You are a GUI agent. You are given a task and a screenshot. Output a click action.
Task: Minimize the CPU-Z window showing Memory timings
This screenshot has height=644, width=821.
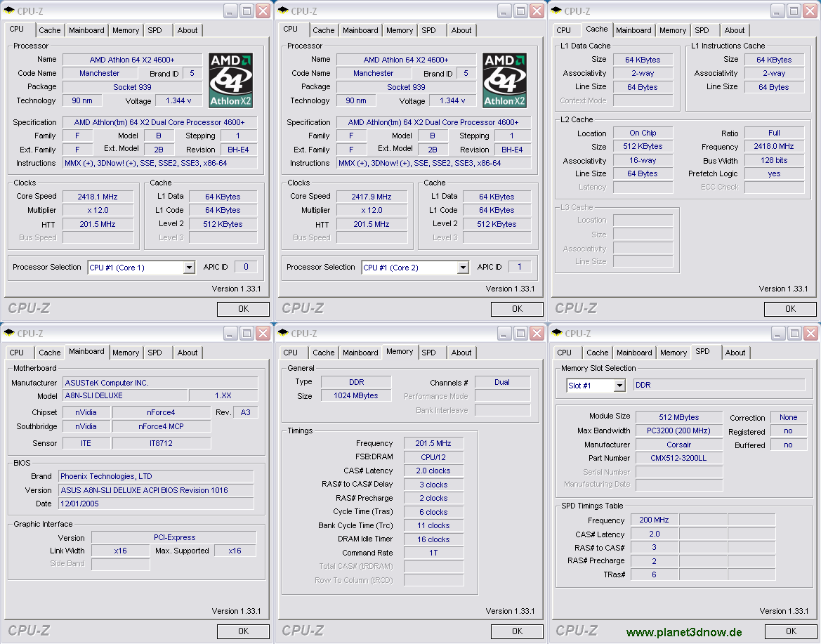point(504,333)
